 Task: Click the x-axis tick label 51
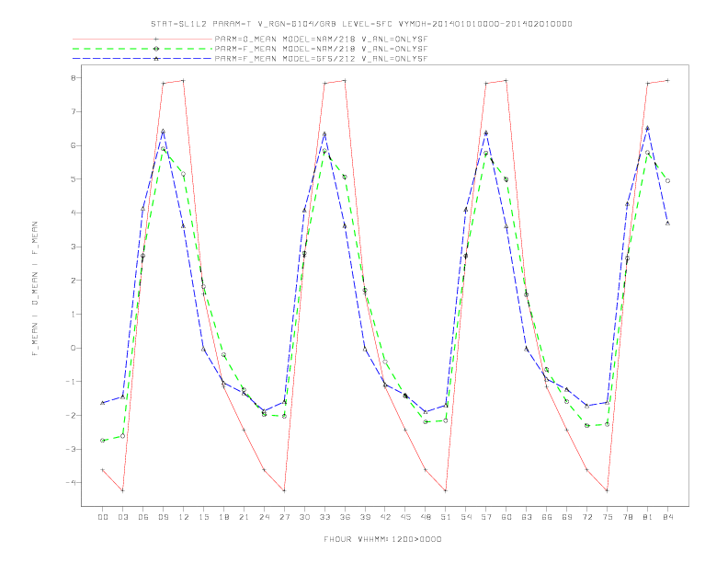click(446, 517)
